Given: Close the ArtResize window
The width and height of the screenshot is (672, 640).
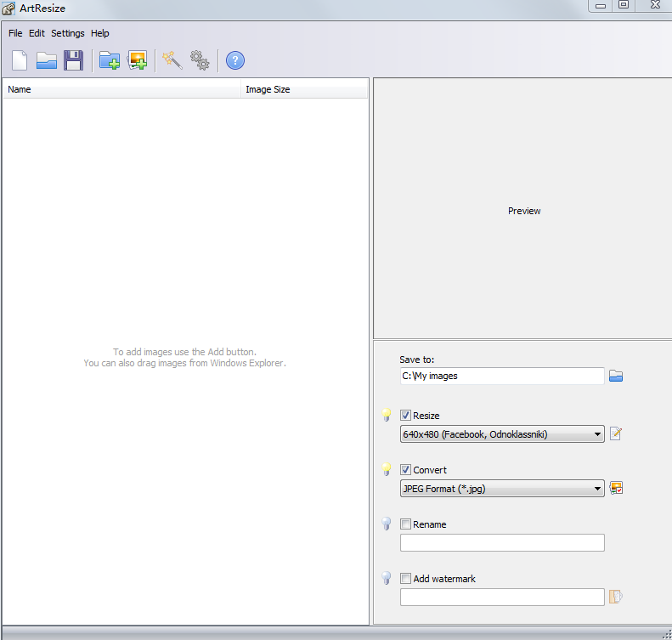Looking at the screenshot, I should click(655, 5).
